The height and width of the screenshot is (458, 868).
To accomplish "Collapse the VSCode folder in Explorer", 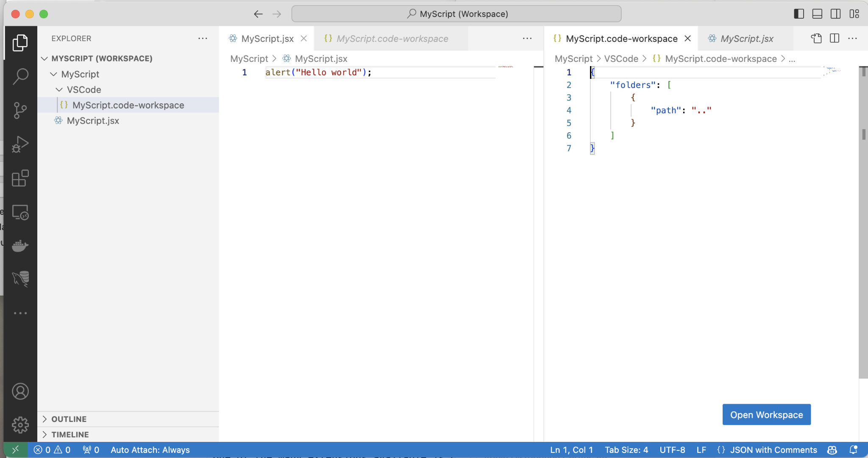I will click(x=59, y=90).
